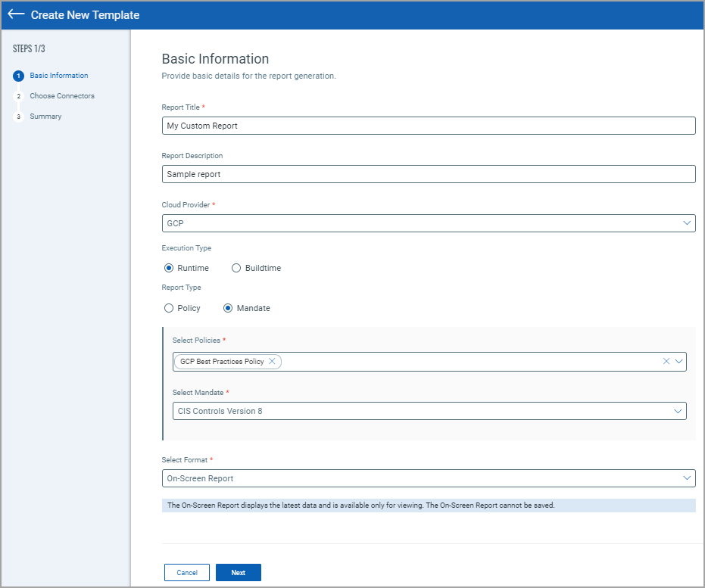Select the Buildtime execution type

pos(236,268)
